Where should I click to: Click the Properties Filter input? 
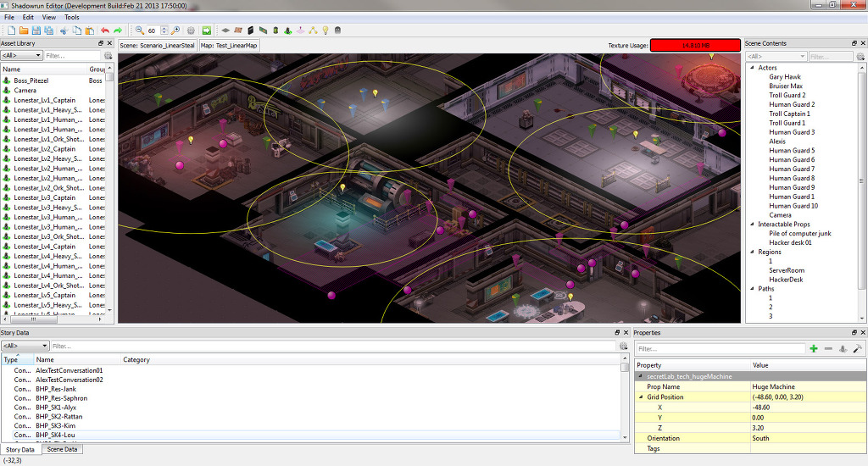coord(720,349)
